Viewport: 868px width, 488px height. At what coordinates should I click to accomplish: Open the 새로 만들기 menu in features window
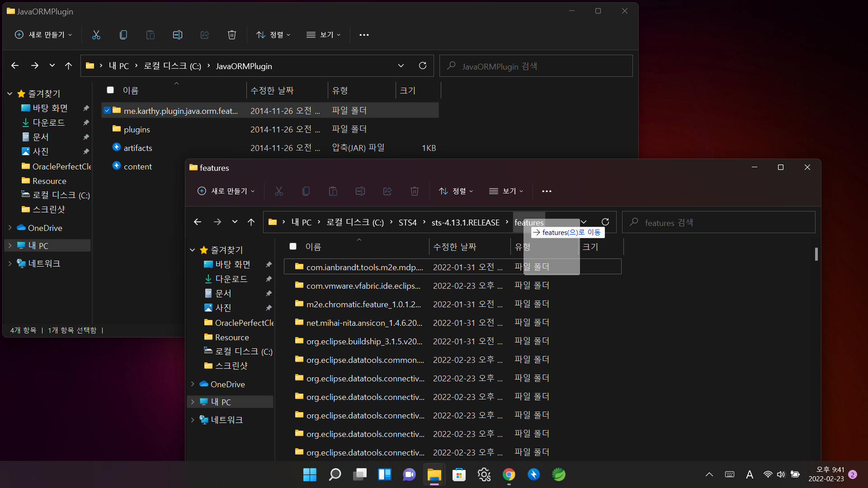click(226, 191)
